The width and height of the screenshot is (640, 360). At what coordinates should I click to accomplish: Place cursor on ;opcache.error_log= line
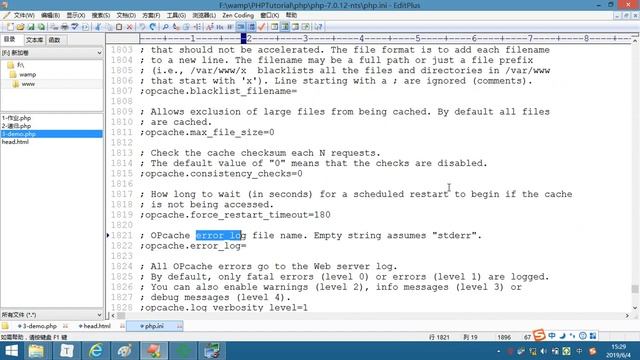click(x=193, y=246)
